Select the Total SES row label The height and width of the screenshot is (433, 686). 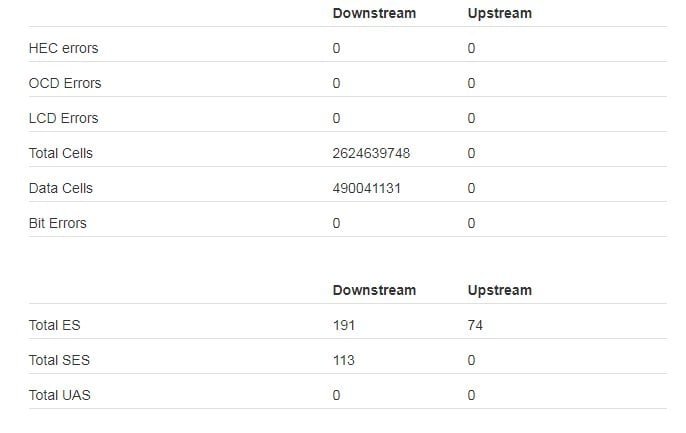click(x=59, y=360)
